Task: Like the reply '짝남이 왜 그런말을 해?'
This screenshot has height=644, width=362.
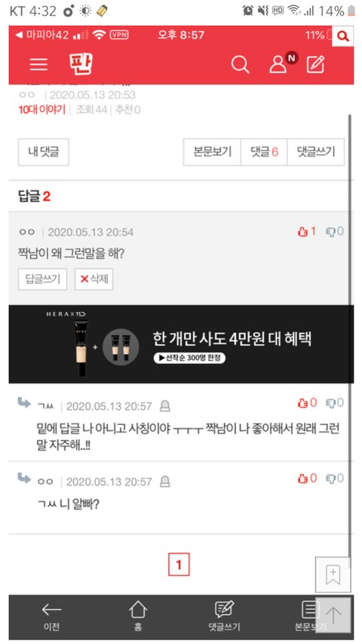Action: click(x=306, y=232)
